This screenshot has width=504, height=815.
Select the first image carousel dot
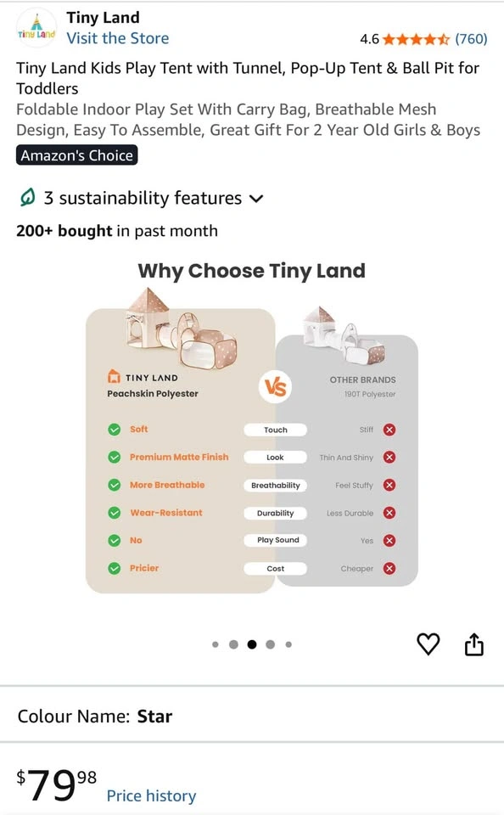[216, 644]
